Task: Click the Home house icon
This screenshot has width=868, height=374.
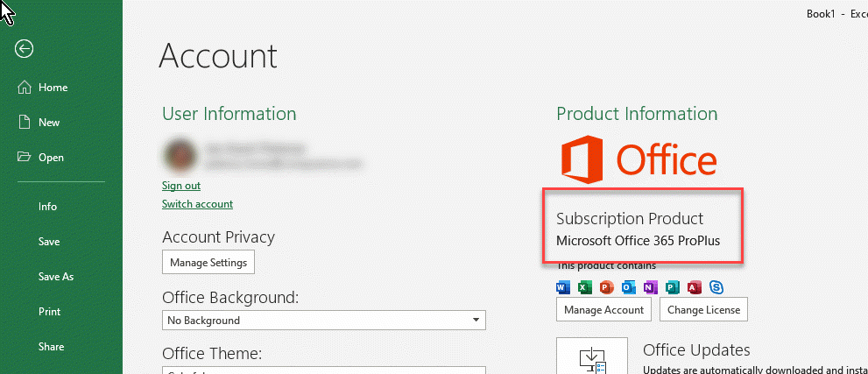Action: [25, 88]
